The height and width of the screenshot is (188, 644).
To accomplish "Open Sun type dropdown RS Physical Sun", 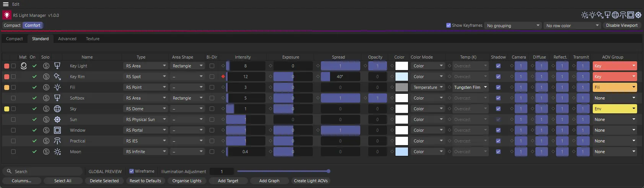I will [145, 119].
